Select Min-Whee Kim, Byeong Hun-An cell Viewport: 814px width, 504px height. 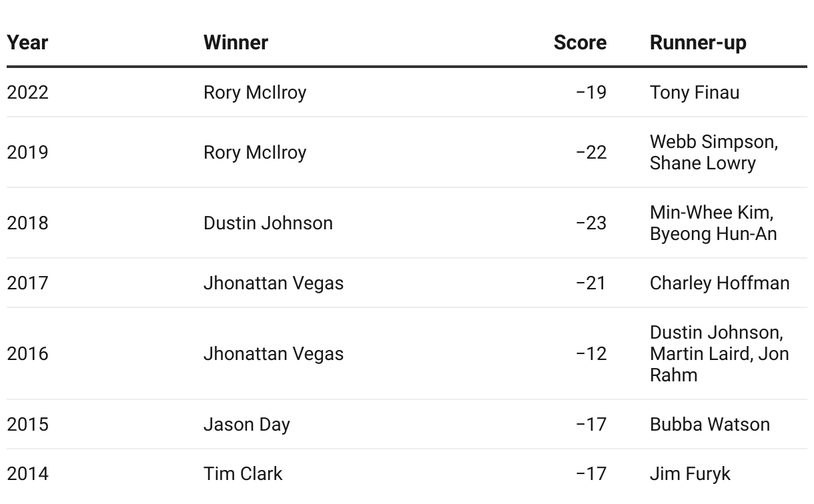(713, 223)
